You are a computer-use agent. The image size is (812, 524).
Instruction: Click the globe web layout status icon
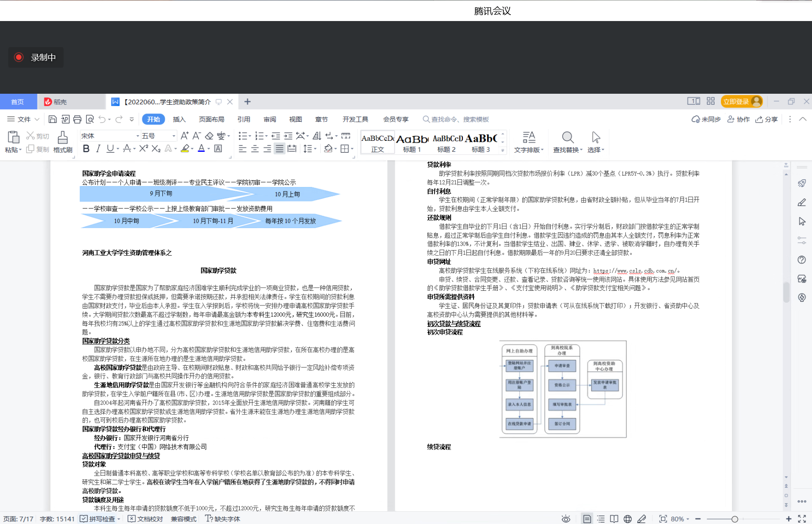tap(628, 519)
